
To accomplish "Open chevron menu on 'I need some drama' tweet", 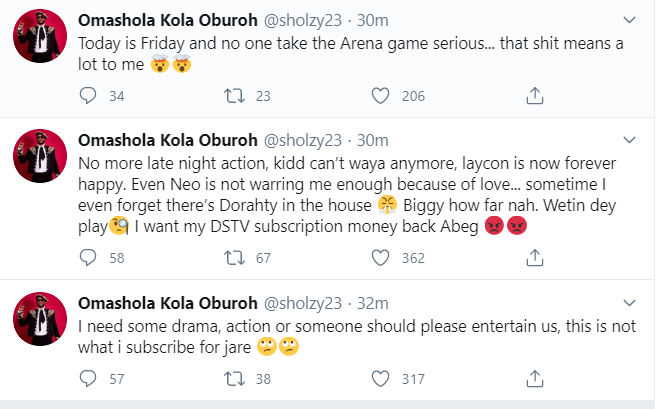I will (x=629, y=300).
